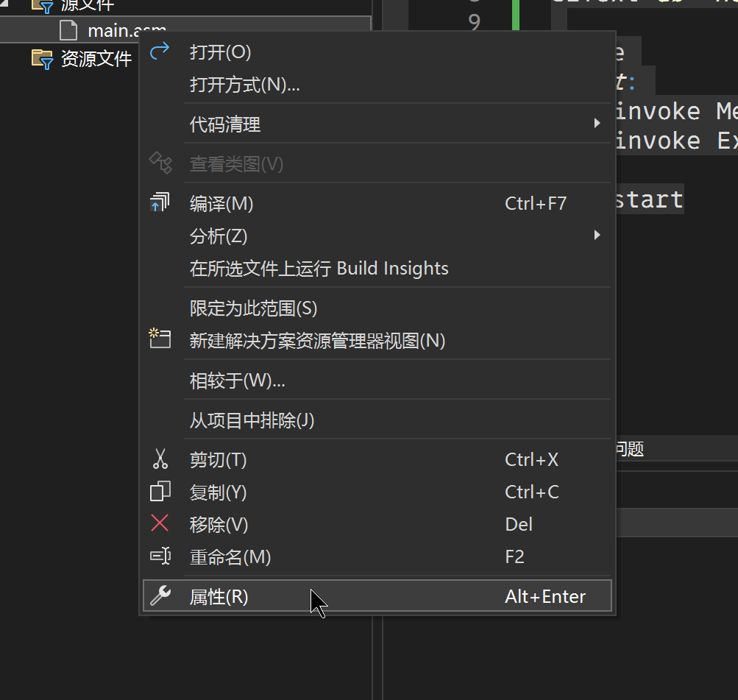This screenshot has height=700, width=738.
Task: Select 从项目中排除(J) menu entry
Action: [252, 420]
